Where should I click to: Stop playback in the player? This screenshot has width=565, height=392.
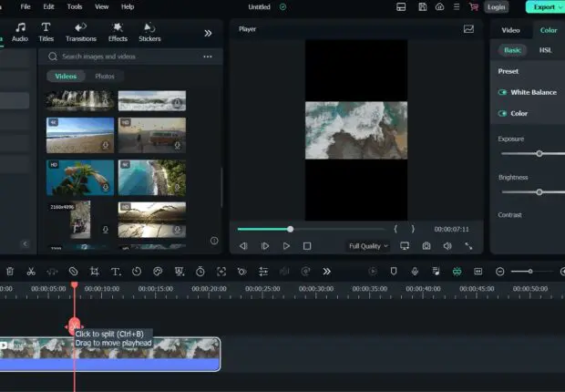pyautogui.click(x=307, y=246)
